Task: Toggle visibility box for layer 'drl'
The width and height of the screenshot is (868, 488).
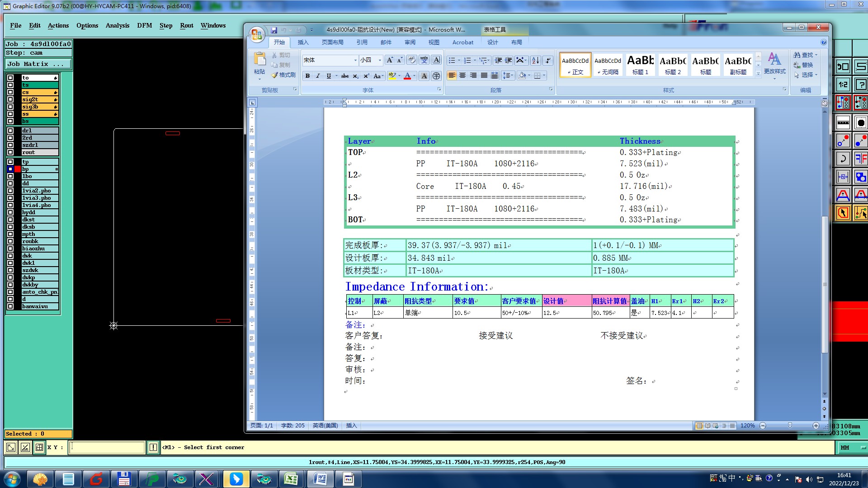Action: pyautogui.click(x=10, y=131)
